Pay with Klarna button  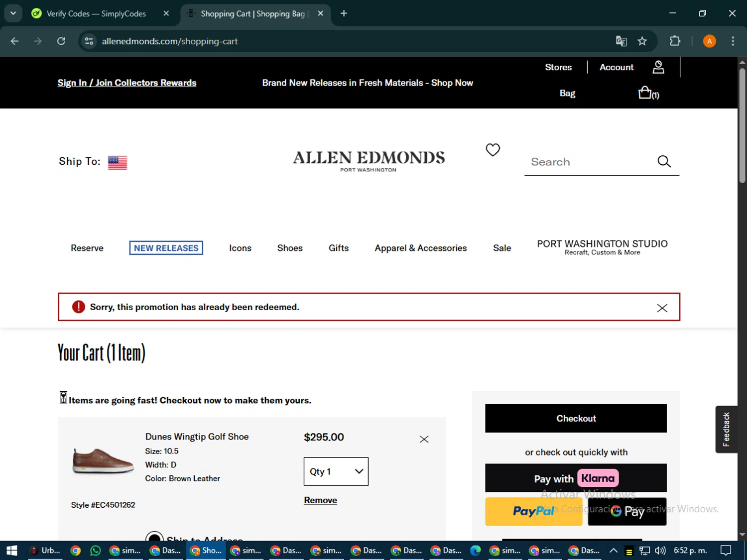[x=576, y=478]
